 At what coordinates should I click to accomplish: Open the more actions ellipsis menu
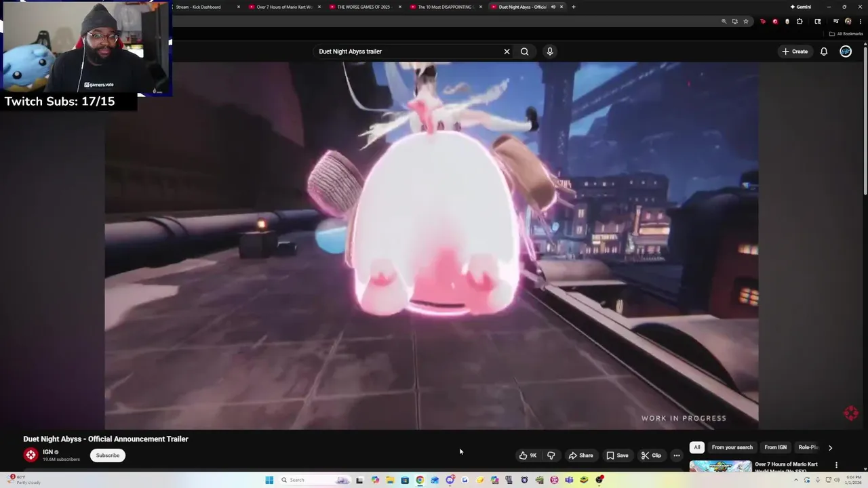pos(677,455)
